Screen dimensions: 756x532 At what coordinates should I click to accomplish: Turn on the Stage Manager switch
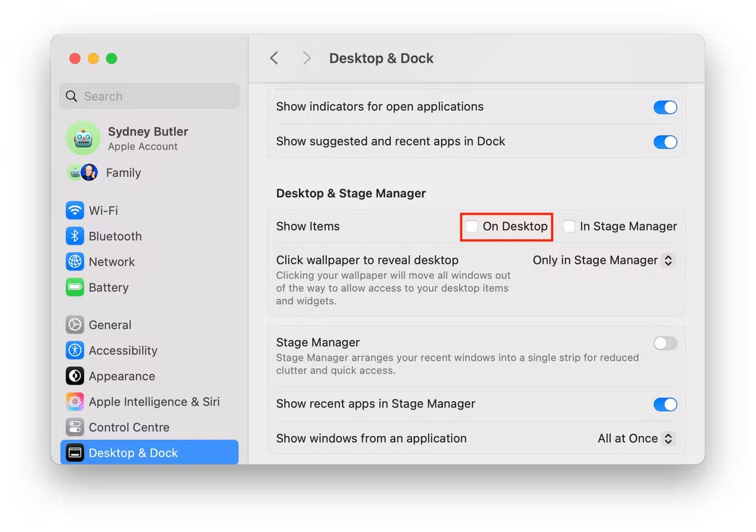(665, 343)
